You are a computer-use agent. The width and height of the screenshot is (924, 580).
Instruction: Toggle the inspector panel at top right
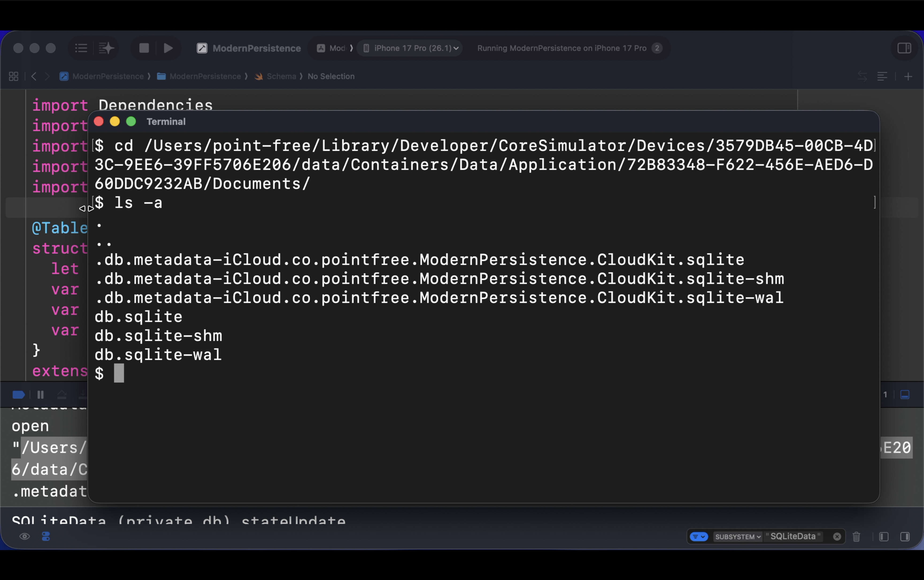(904, 48)
